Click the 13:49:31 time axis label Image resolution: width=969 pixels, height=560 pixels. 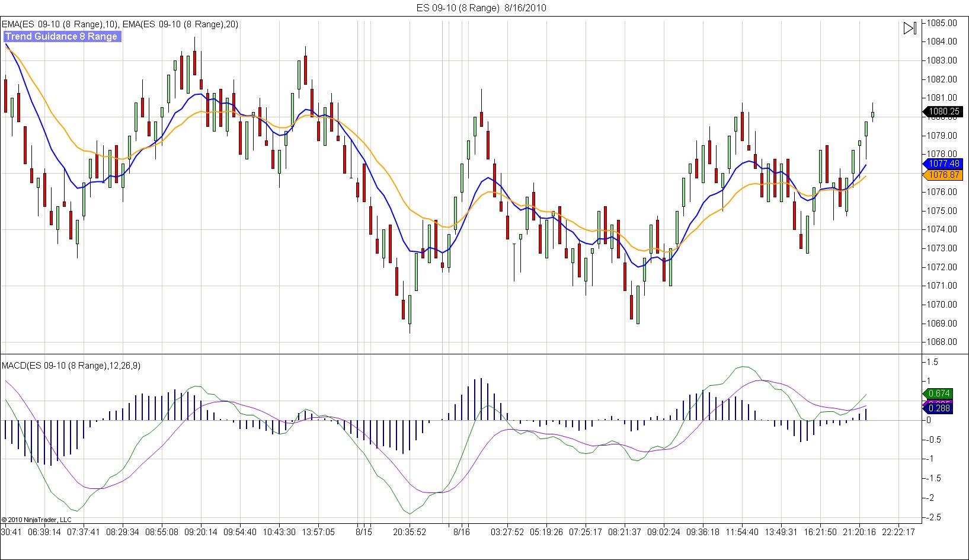tap(781, 532)
